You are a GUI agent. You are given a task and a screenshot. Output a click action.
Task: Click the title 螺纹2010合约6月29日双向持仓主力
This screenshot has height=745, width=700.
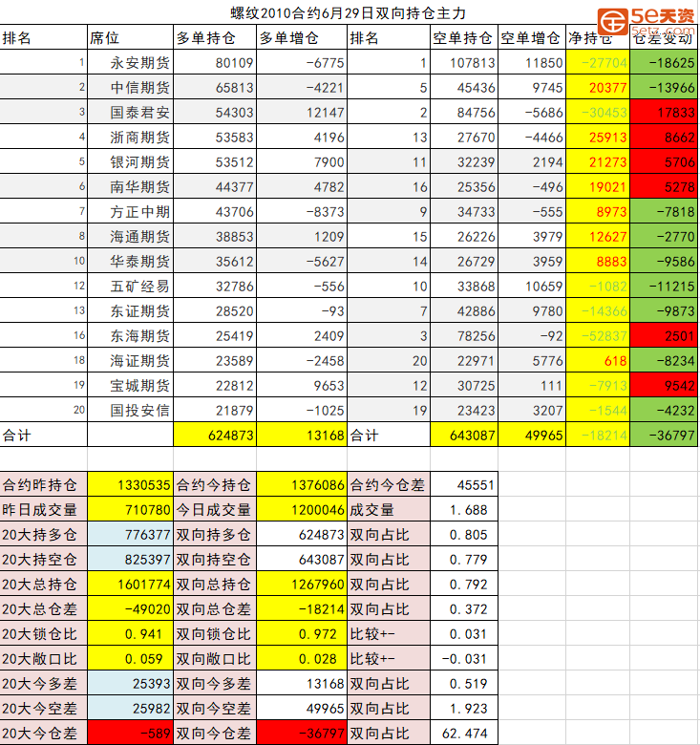coord(349,12)
